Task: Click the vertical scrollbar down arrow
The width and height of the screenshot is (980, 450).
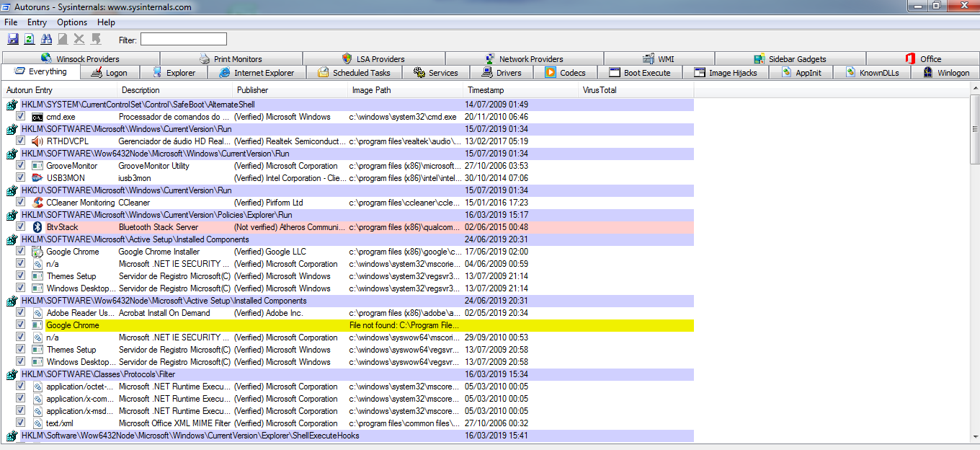Action: (974, 437)
